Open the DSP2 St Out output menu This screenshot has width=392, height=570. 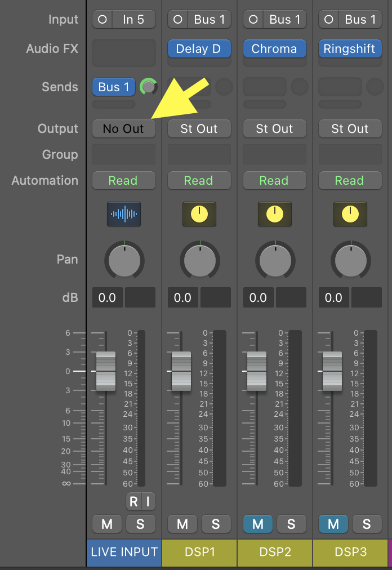click(274, 128)
